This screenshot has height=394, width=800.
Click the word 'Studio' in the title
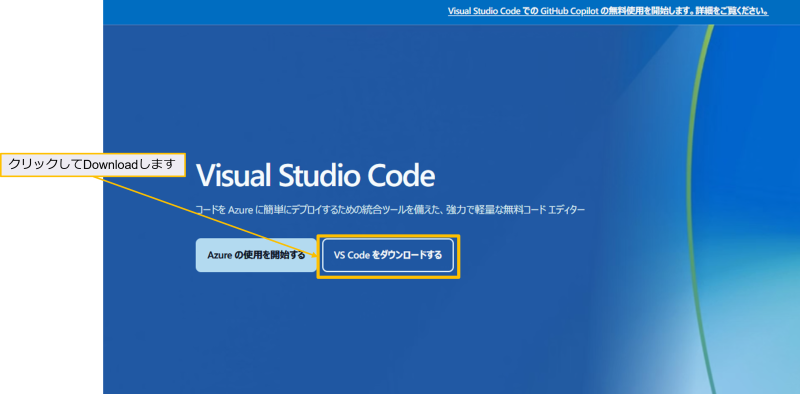[315, 177]
